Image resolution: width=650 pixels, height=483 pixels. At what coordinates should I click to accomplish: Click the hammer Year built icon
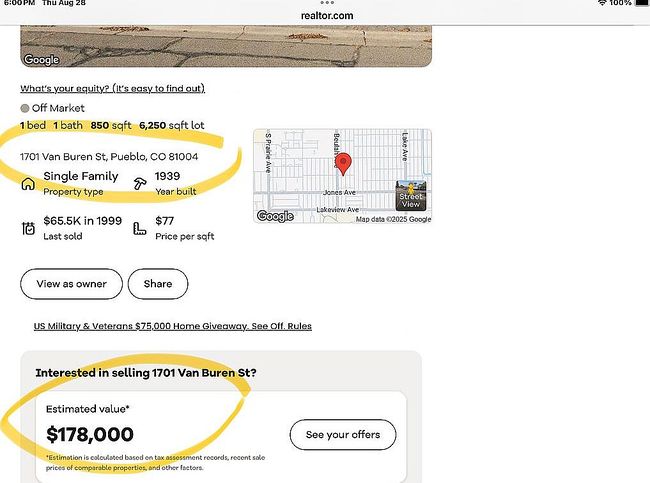[x=140, y=183]
